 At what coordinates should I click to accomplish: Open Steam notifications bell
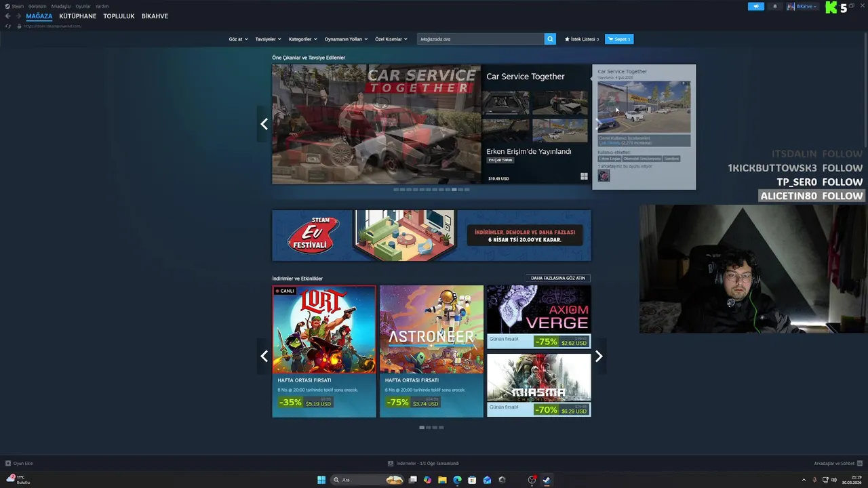775,6
